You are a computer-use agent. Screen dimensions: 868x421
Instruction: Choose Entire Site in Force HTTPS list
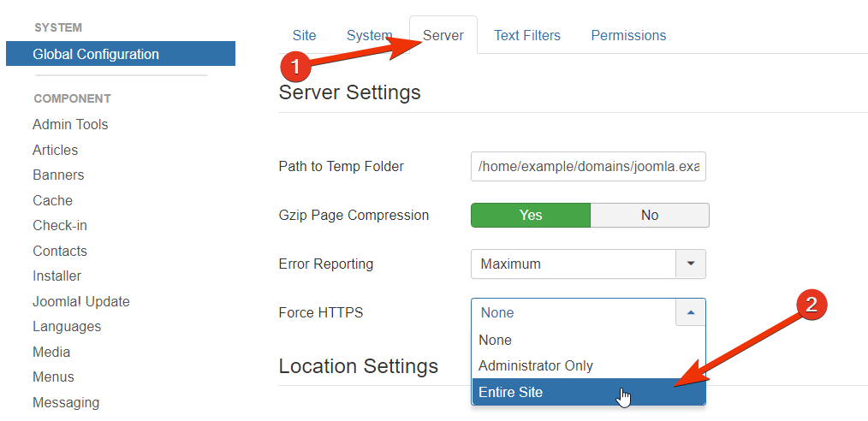click(x=588, y=392)
